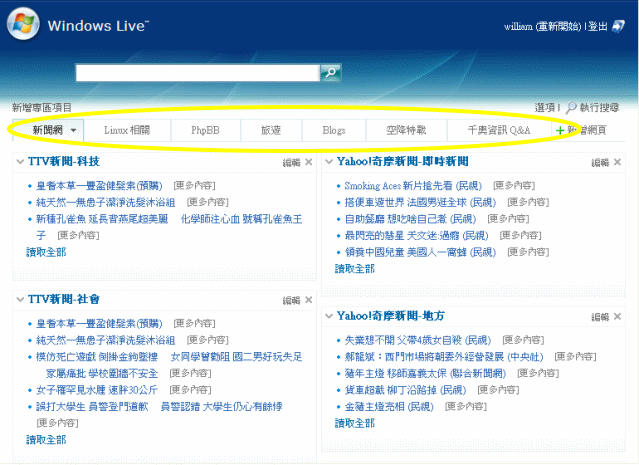Collapse the Yahoo!奇摩新聞-地方 module
Screen dimensions: 639x465
tap(329, 316)
